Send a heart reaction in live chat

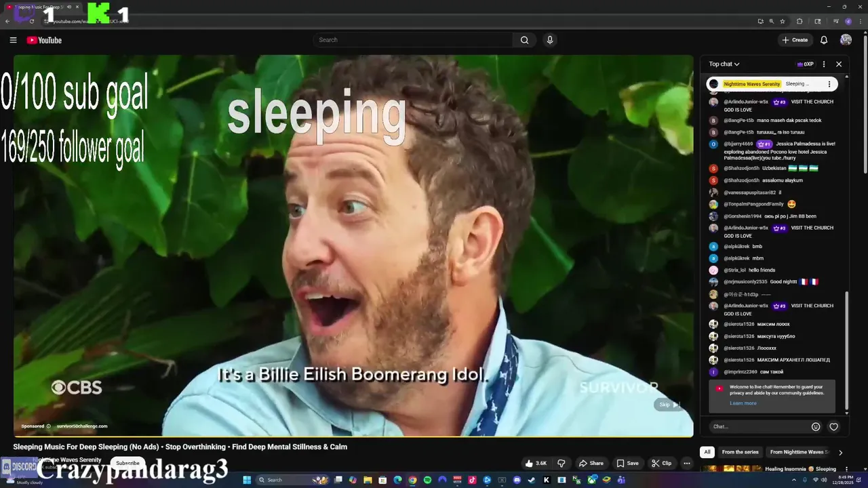click(x=834, y=426)
